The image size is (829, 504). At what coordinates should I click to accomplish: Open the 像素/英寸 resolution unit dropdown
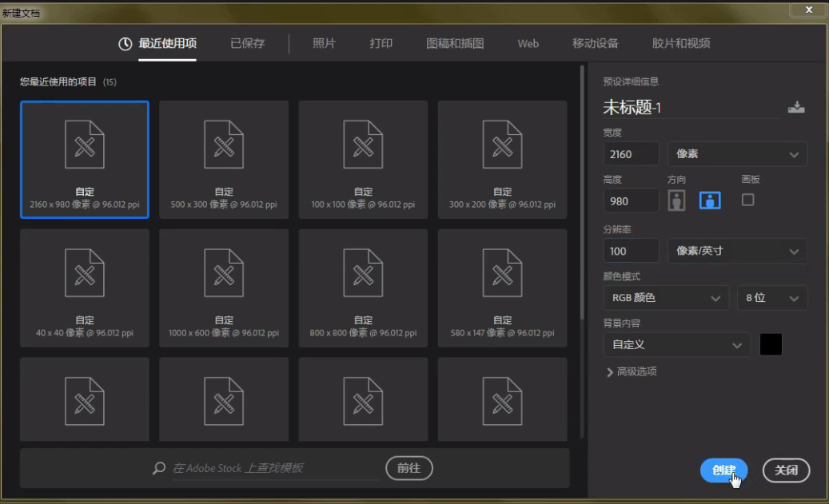pos(736,250)
